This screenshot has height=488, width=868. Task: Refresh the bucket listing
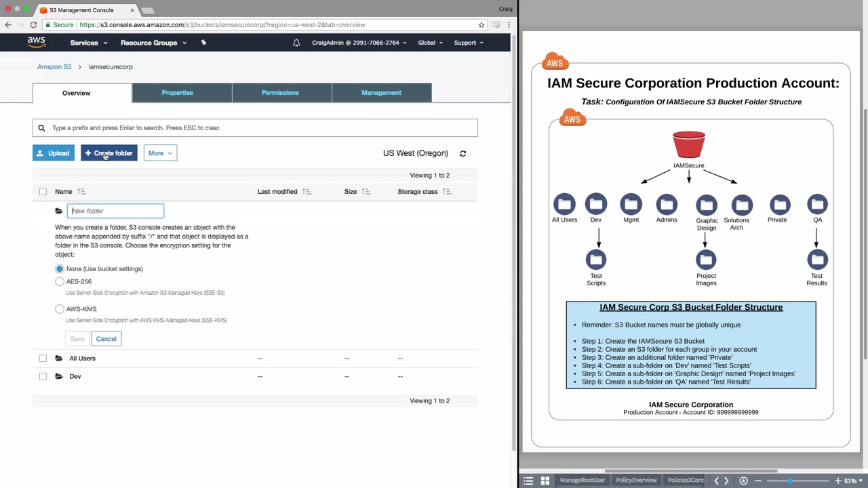[463, 153]
